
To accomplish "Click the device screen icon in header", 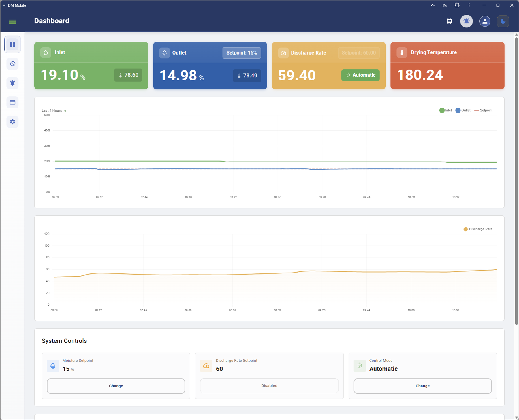I will [x=449, y=21].
